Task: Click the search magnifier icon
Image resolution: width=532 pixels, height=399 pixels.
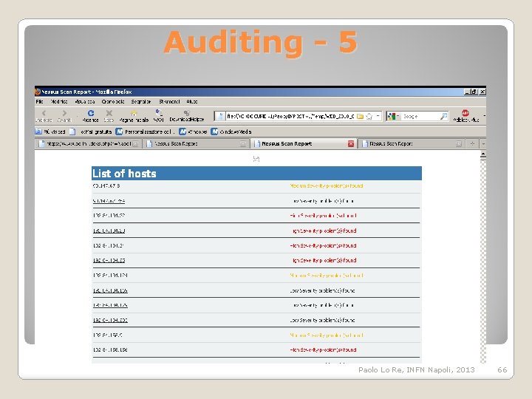Action: tap(443, 117)
